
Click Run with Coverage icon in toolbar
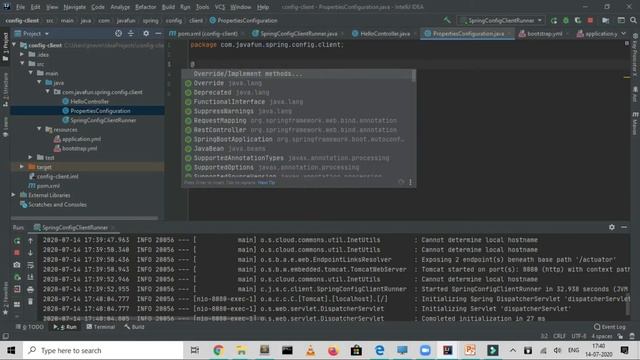point(578,20)
